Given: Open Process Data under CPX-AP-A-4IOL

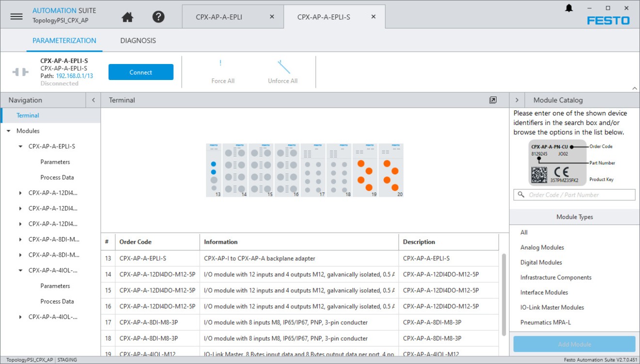Looking at the screenshot, I should click(x=57, y=301).
